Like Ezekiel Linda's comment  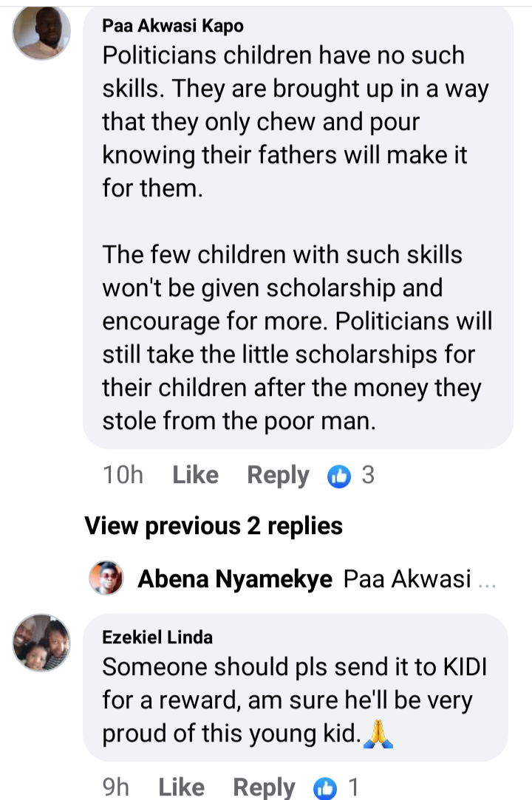coord(181,787)
